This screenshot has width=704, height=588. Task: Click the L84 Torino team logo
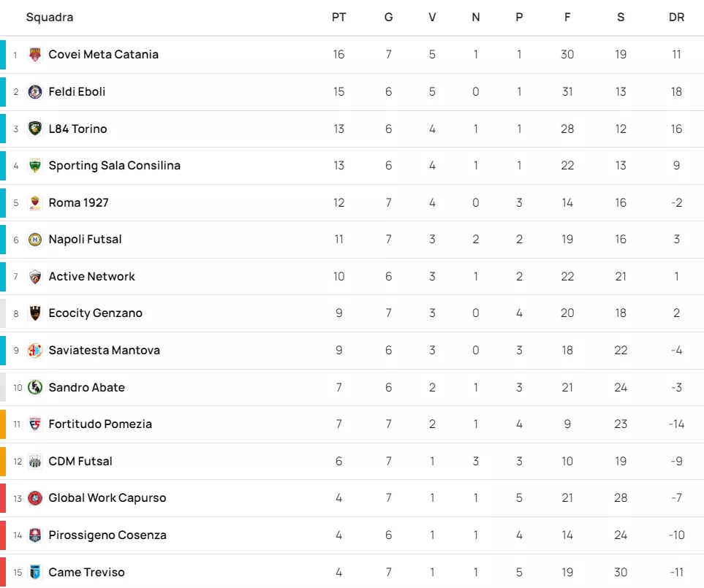35,129
